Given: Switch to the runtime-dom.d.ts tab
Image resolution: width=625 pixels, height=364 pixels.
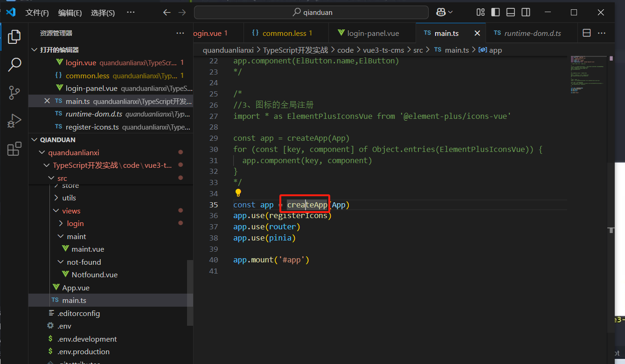Looking at the screenshot, I should [x=532, y=33].
